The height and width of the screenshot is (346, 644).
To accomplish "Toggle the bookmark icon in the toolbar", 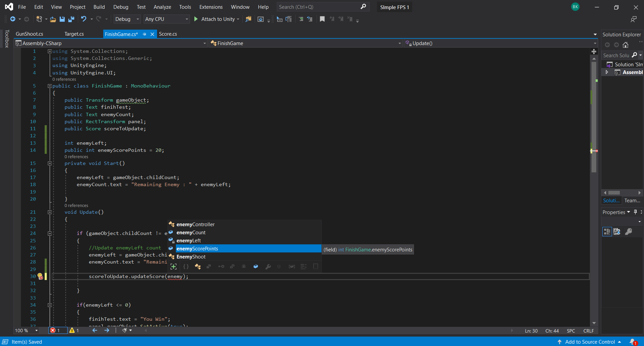I will (322, 19).
